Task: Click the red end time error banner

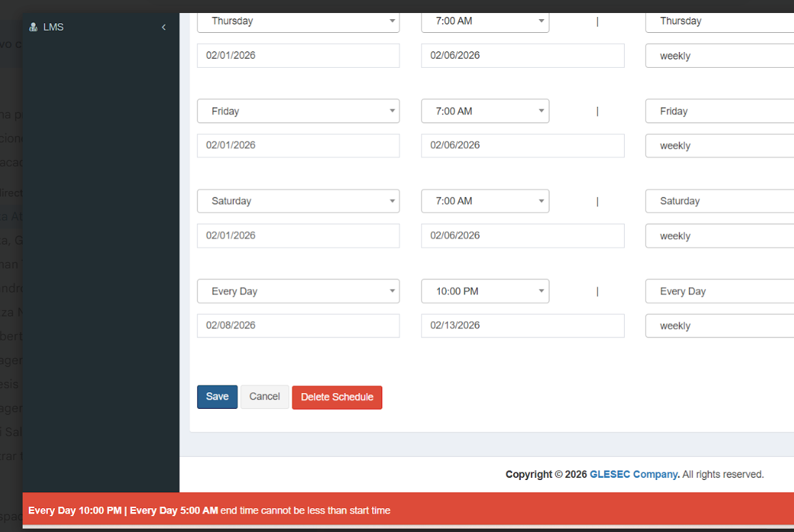Action: coord(408,510)
